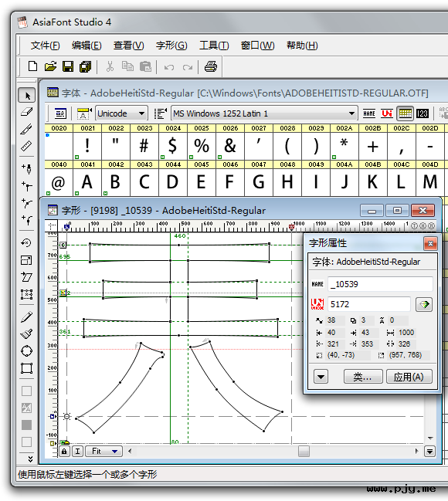Open the 字形(G) menu

171,46
